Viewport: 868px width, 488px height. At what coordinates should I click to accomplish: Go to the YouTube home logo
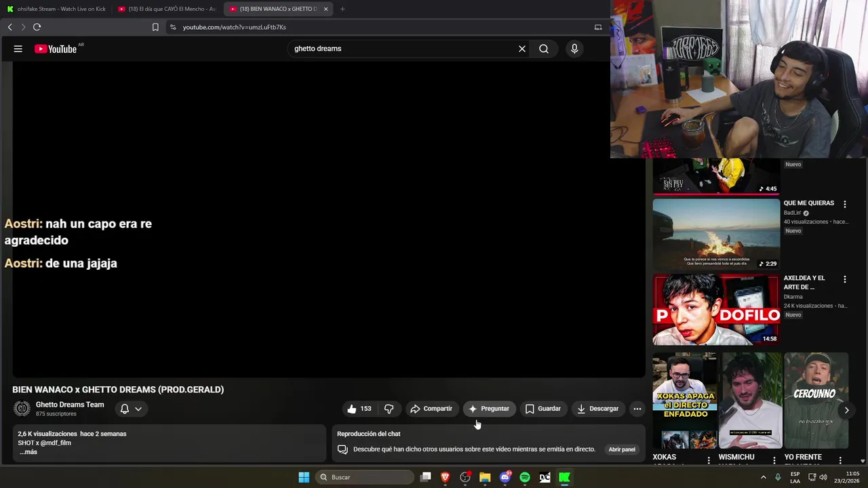click(x=56, y=49)
